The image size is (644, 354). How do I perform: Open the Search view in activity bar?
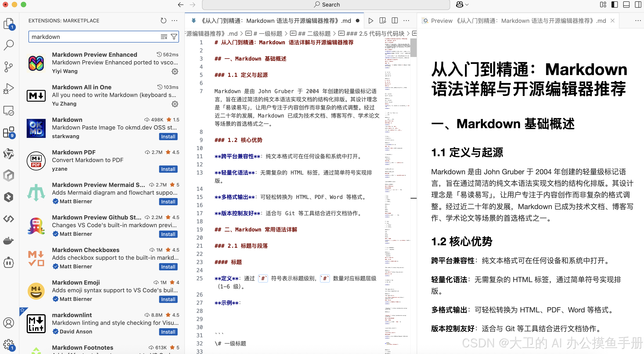coord(9,45)
